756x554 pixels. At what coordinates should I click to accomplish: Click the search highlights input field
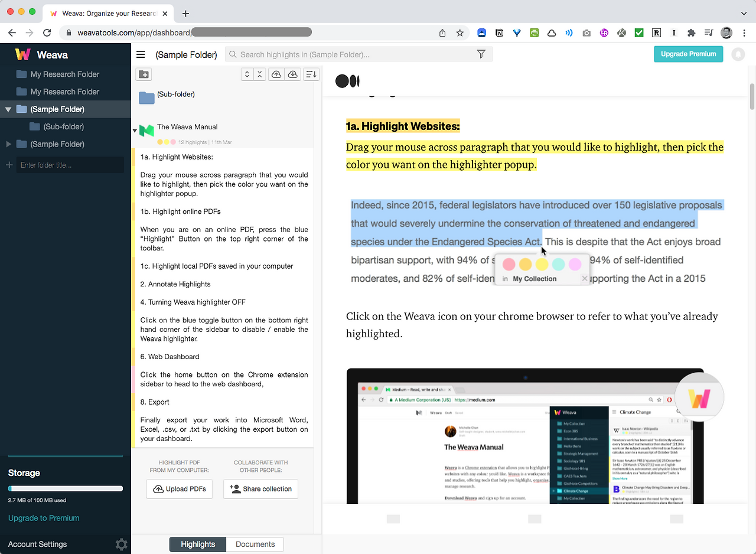[358, 54]
